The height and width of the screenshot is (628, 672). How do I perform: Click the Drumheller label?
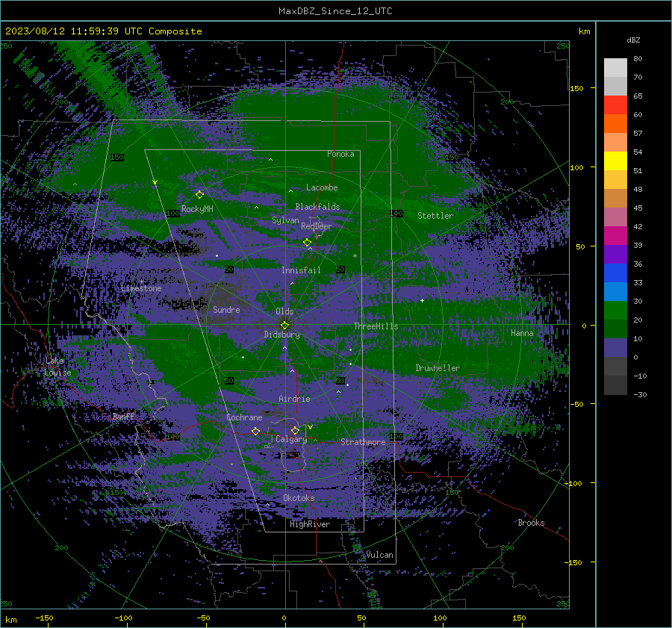[x=438, y=368]
